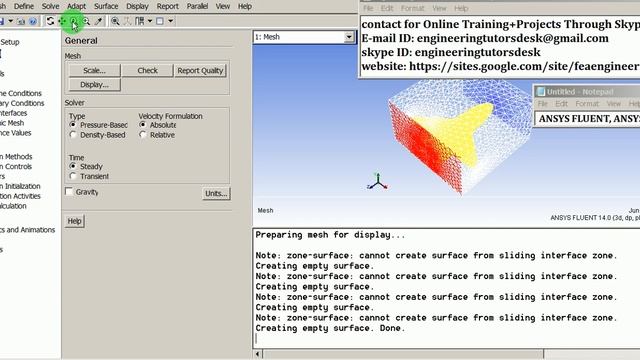
Task: Select Calculation Activities tree item
Action: tap(20, 196)
